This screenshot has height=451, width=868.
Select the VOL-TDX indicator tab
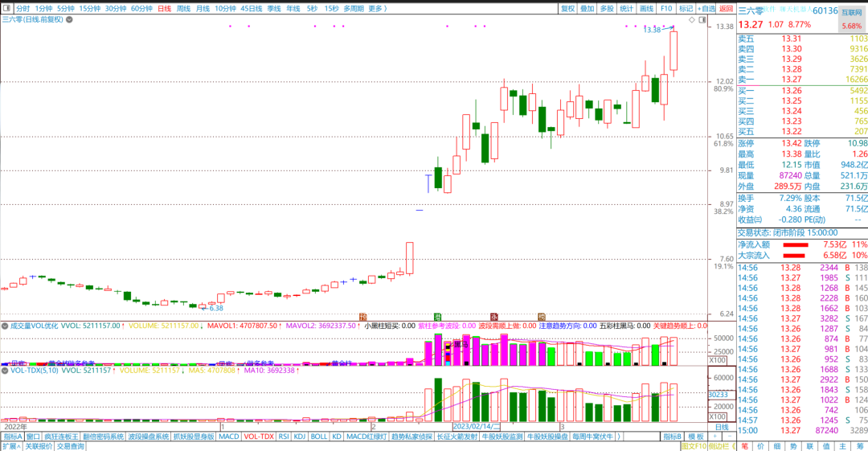[259, 437]
